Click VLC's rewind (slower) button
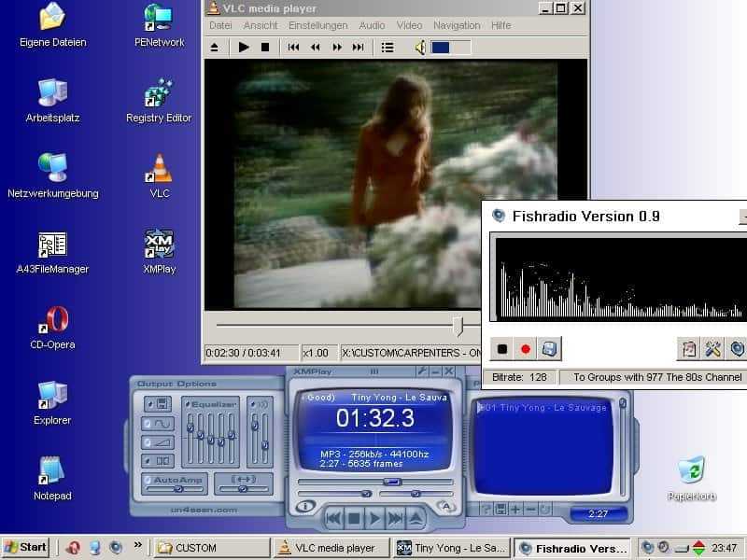 point(315,48)
